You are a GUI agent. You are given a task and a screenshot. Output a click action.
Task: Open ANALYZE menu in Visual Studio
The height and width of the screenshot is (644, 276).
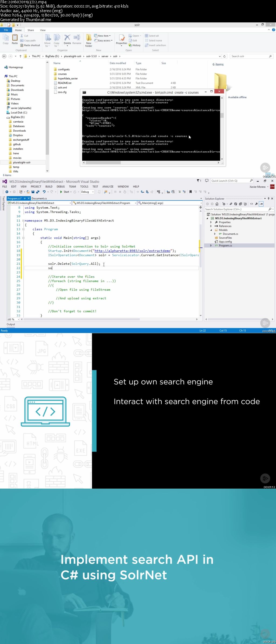pyautogui.click(x=108, y=186)
